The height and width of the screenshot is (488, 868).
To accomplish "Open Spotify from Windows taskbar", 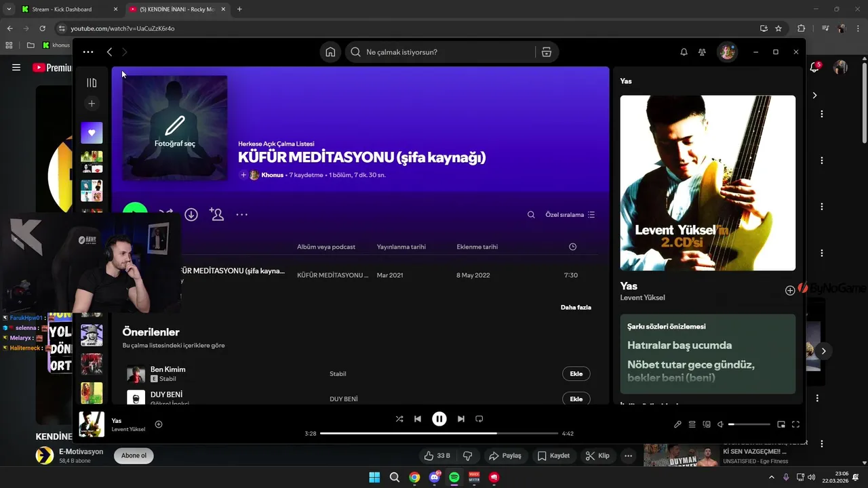I will click(x=454, y=477).
